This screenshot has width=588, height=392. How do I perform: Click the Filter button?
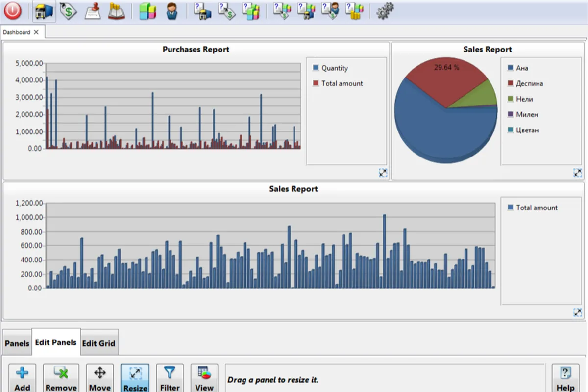[x=170, y=378]
